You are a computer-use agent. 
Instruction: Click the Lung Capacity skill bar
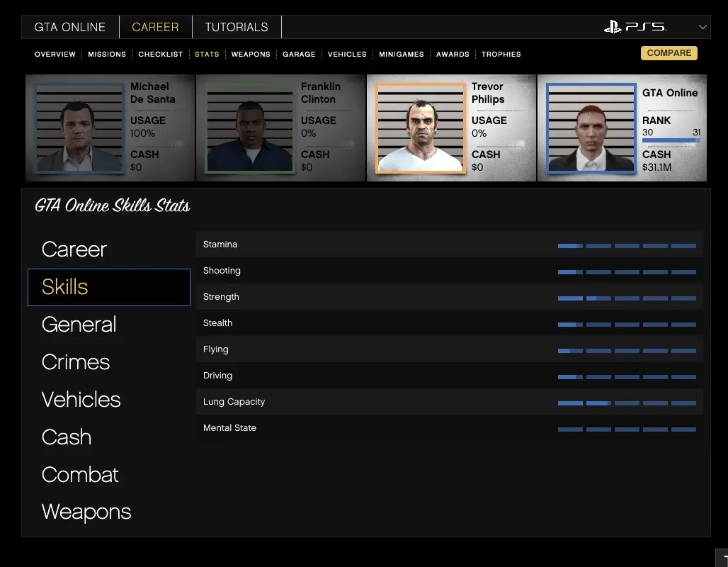(627, 403)
